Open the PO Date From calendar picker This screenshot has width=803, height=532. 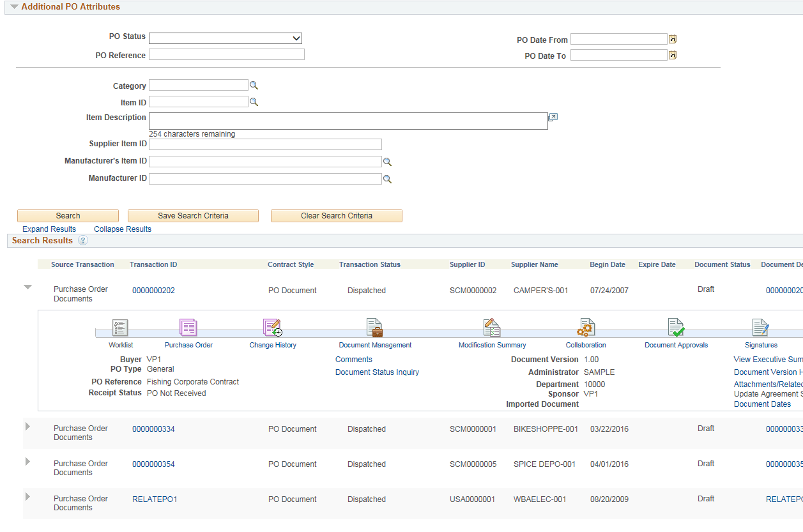[x=672, y=39]
